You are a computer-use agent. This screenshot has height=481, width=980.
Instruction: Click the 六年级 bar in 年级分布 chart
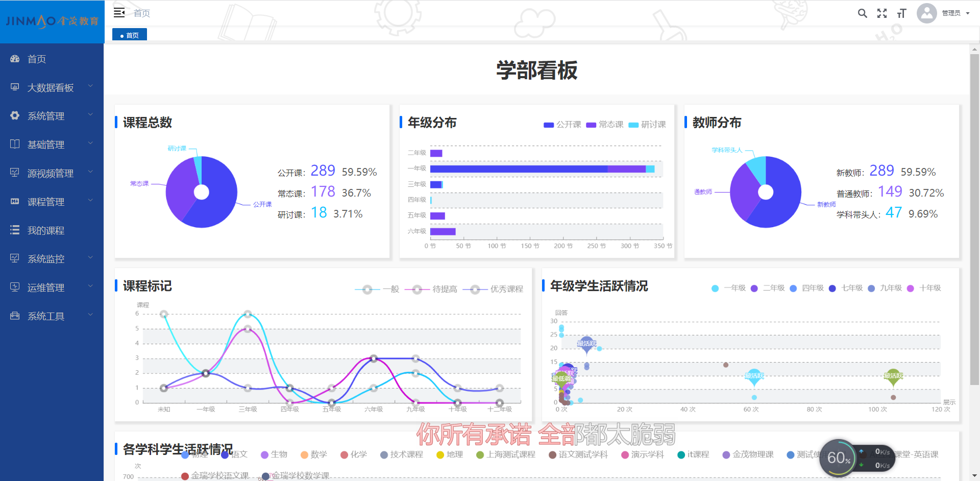tap(443, 231)
